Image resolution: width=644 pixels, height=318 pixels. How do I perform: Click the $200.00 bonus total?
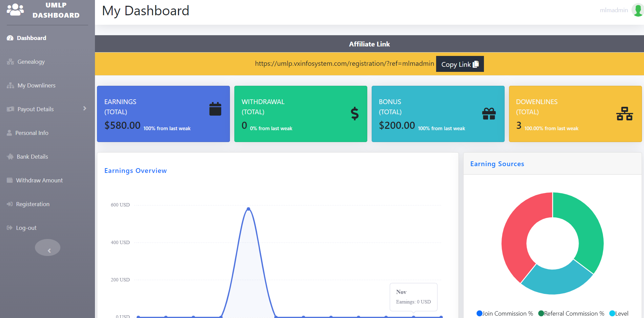click(397, 125)
